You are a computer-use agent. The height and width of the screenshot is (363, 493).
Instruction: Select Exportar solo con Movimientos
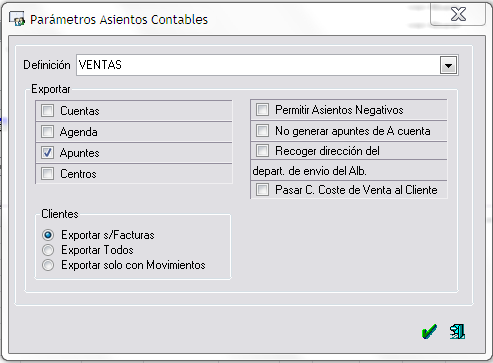click(x=48, y=265)
